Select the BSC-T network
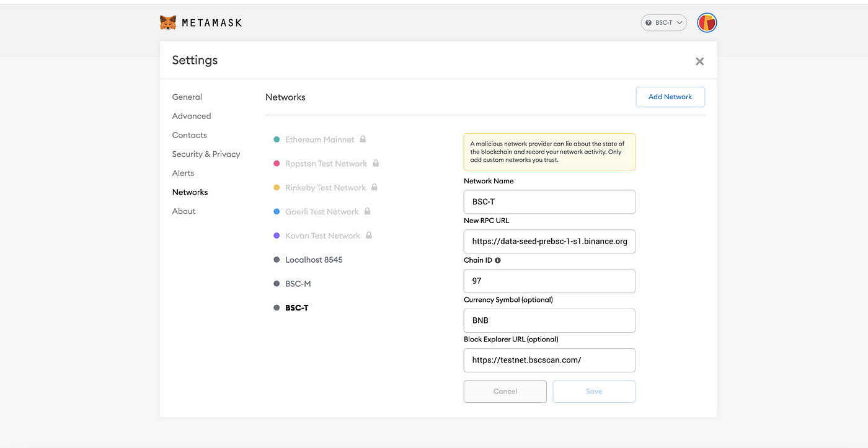 click(x=297, y=308)
